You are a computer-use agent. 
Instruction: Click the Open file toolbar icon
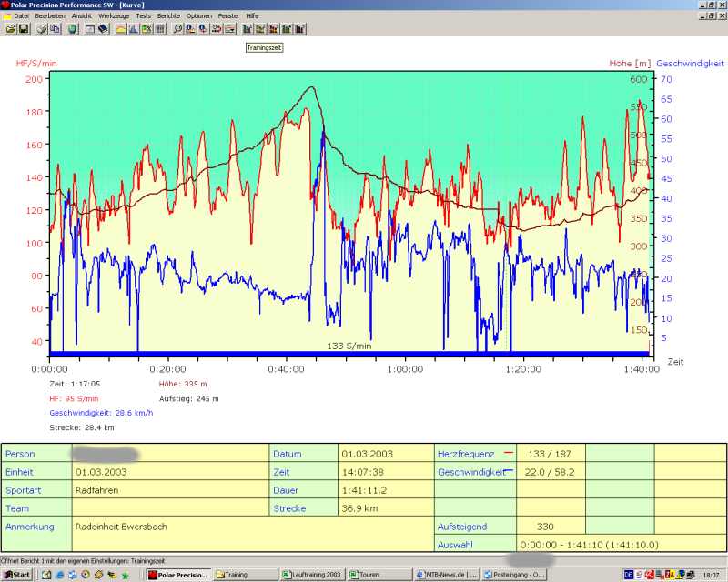click(x=11, y=29)
